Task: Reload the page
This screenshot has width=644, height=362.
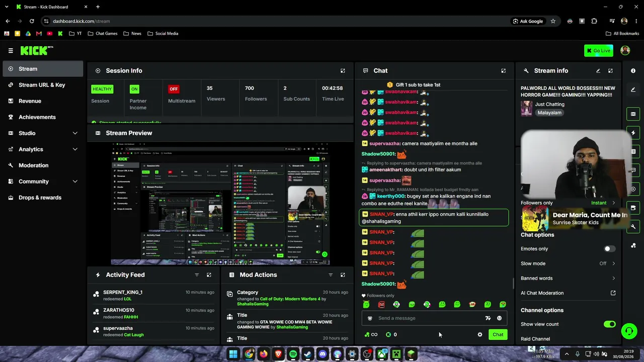Action: coord(32,21)
